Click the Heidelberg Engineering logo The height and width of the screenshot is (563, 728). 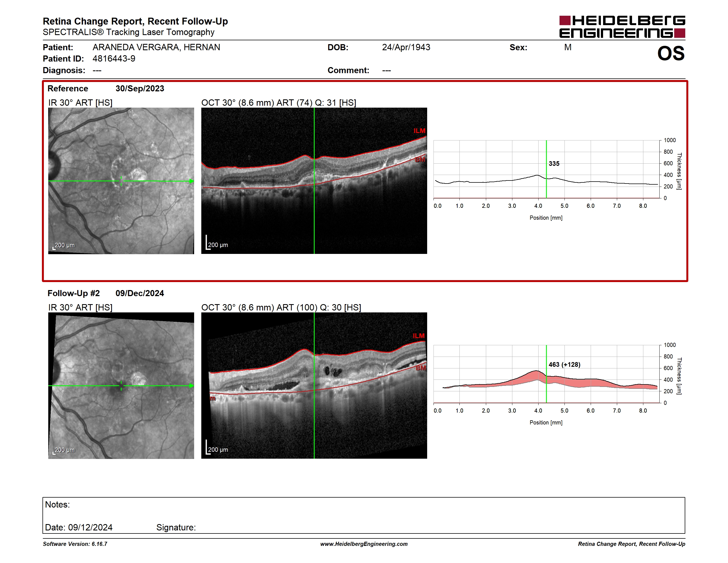622,27
